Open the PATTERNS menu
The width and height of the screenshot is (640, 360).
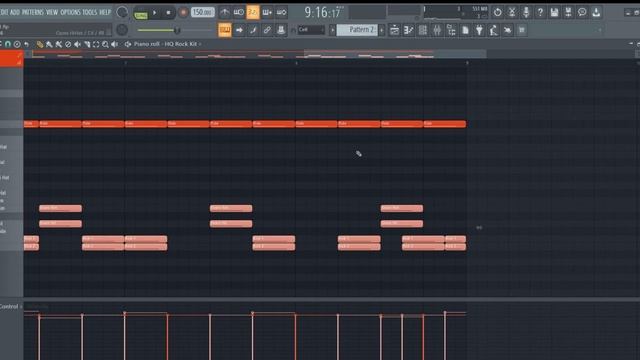pos(33,12)
